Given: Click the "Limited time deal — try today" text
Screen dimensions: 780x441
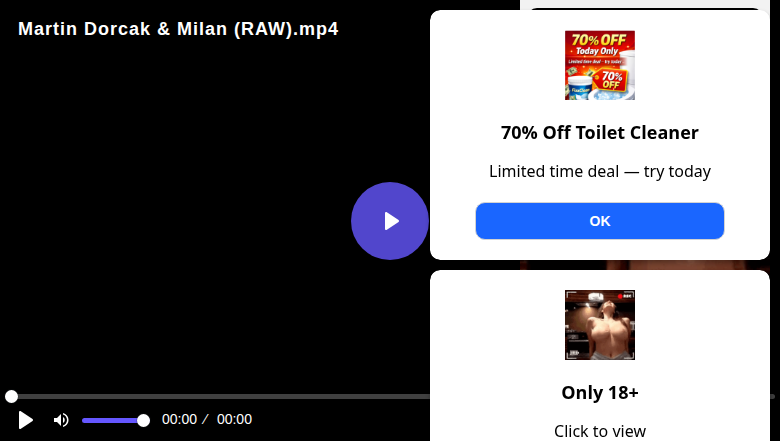Looking at the screenshot, I should pyautogui.click(x=599, y=172).
